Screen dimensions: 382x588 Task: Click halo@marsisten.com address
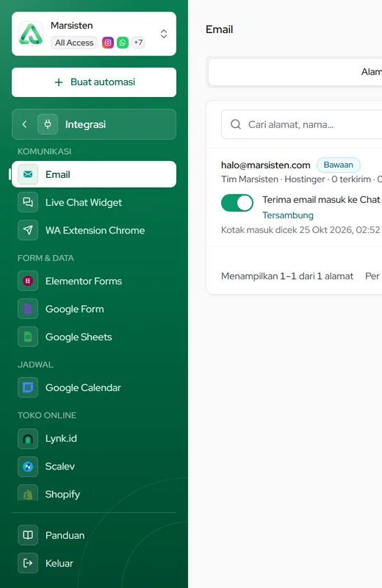point(266,165)
